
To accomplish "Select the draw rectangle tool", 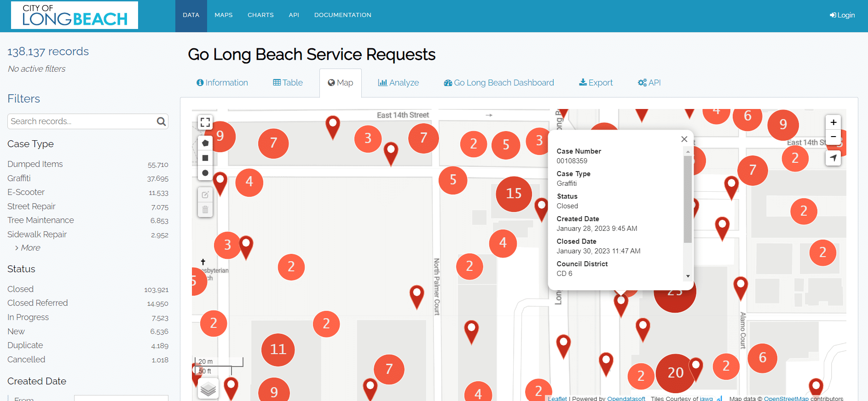I will click(x=205, y=158).
